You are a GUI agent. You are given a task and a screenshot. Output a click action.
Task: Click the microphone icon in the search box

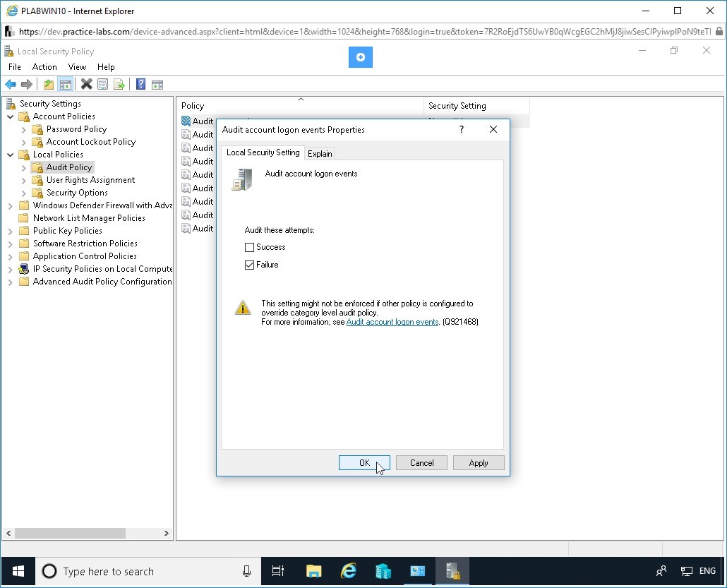click(x=246, y=571)
